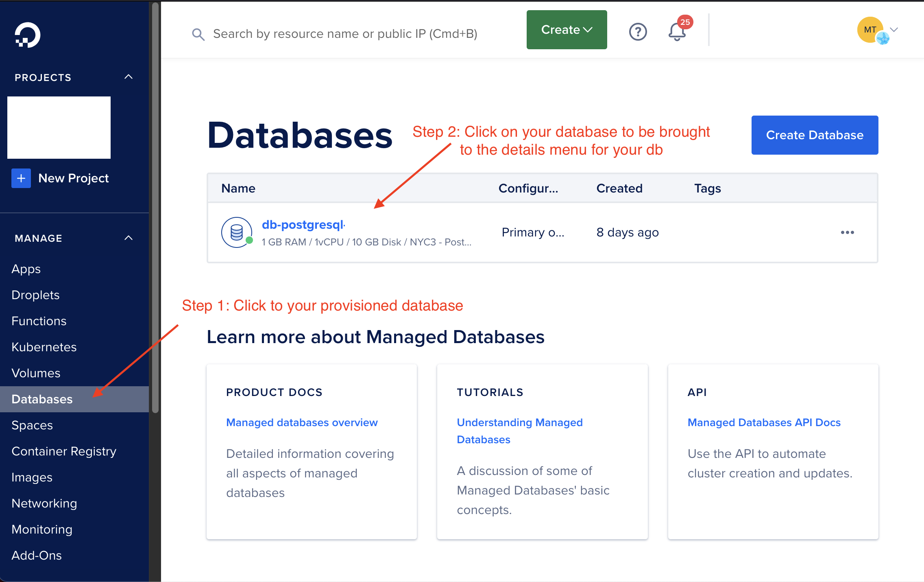Open the db-postgresql database link

pyautogui.click(x=303, y=225)
